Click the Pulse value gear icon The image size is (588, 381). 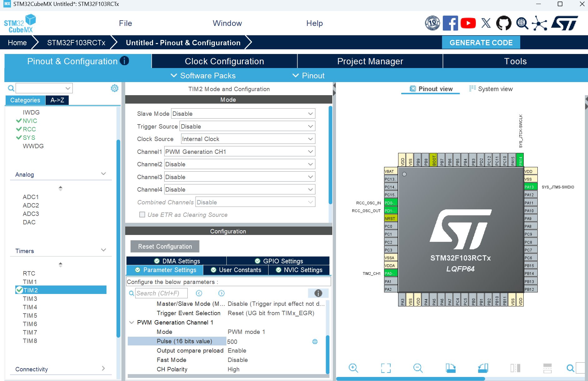tap(315, 342)
